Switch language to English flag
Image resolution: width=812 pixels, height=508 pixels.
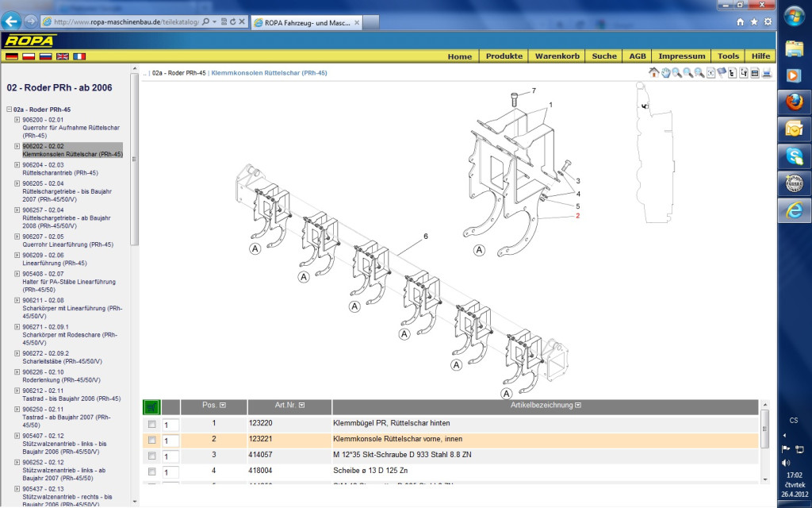63,56
